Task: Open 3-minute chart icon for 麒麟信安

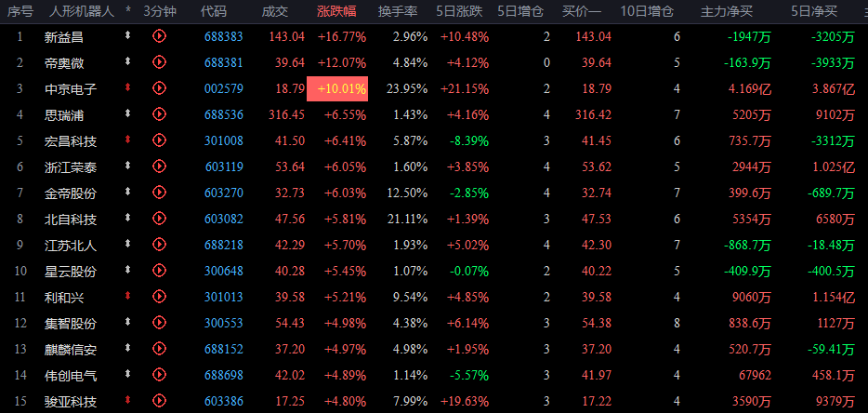Action: [x=160, y=348]
